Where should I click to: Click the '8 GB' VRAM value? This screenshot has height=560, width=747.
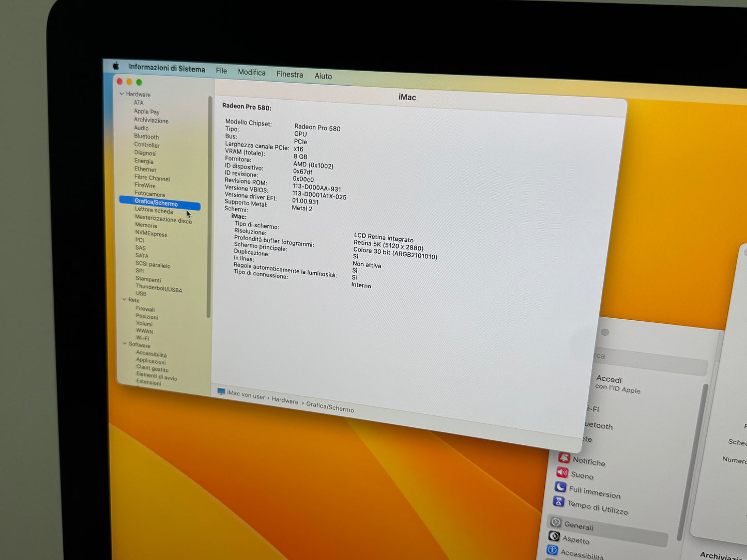pos(300,157)
